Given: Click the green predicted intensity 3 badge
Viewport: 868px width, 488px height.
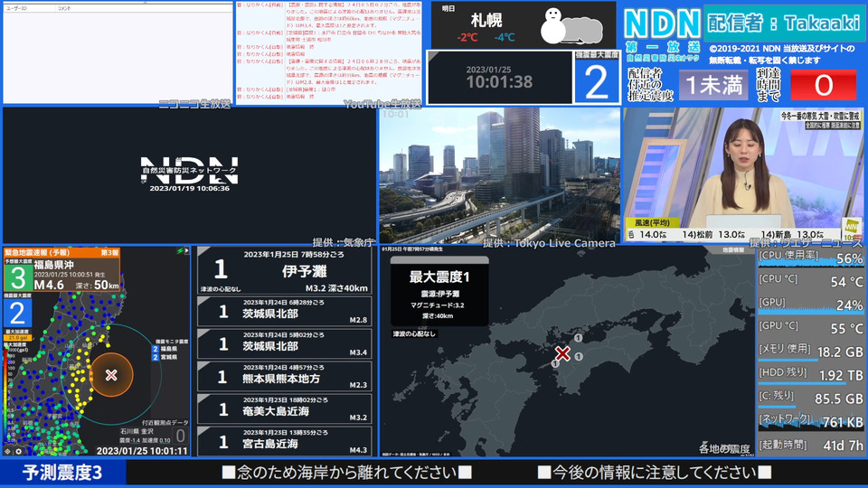Looking at the screenshot, I should 18,277.
